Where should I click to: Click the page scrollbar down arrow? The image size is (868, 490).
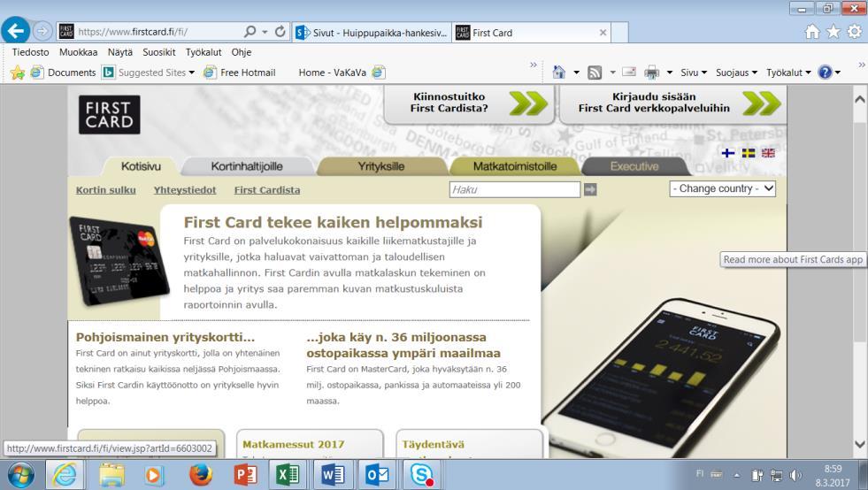coord(860,443)
